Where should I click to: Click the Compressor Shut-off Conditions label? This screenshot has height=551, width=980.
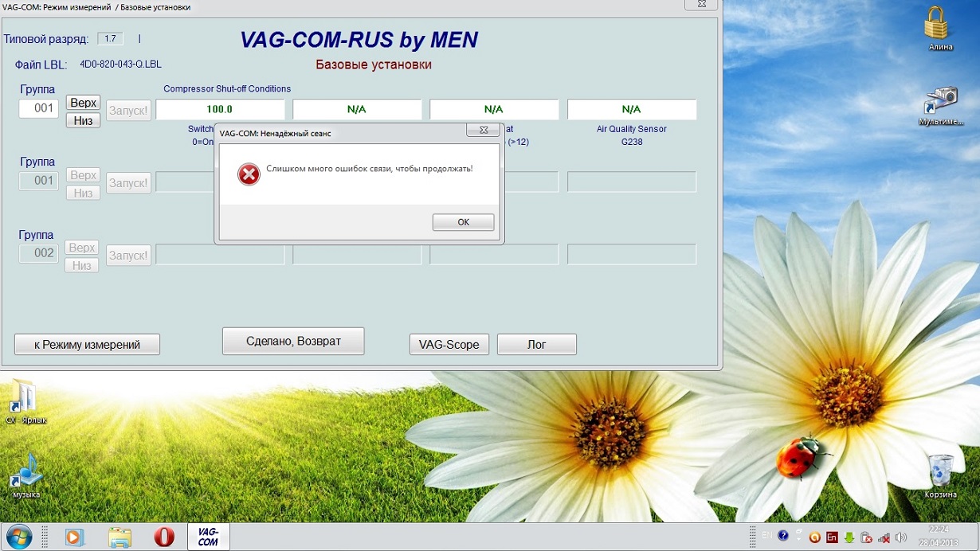227,88
